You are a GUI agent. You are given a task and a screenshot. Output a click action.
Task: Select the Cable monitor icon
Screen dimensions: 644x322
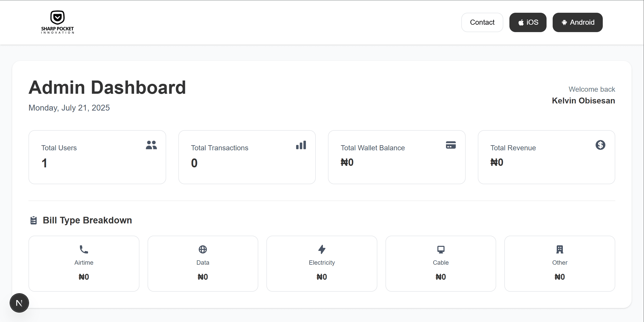[440, 249]
